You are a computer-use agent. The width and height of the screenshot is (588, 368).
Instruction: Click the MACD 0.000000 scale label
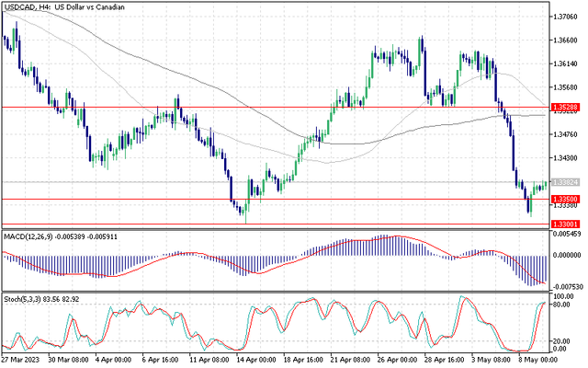567,255
